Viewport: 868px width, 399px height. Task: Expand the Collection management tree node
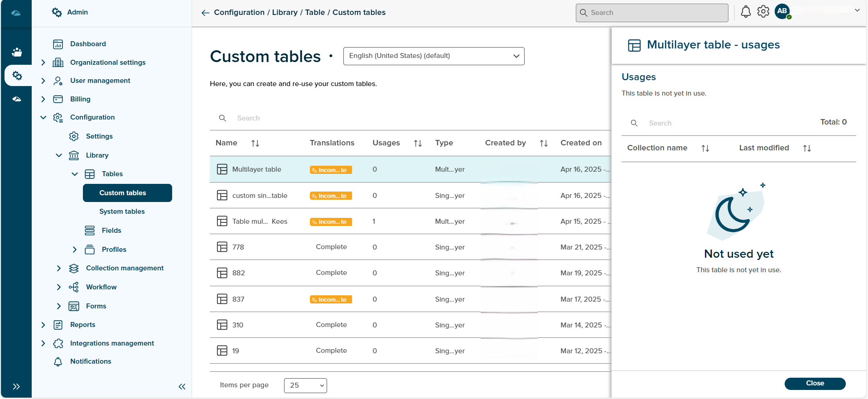[58, 268]
